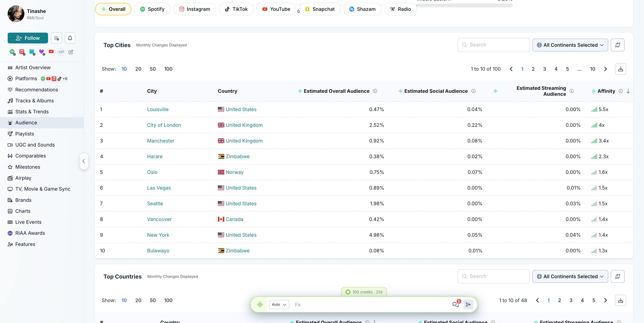Click info icon next to Estimated Social Audience
644x323 pixels.
[473, 91]
